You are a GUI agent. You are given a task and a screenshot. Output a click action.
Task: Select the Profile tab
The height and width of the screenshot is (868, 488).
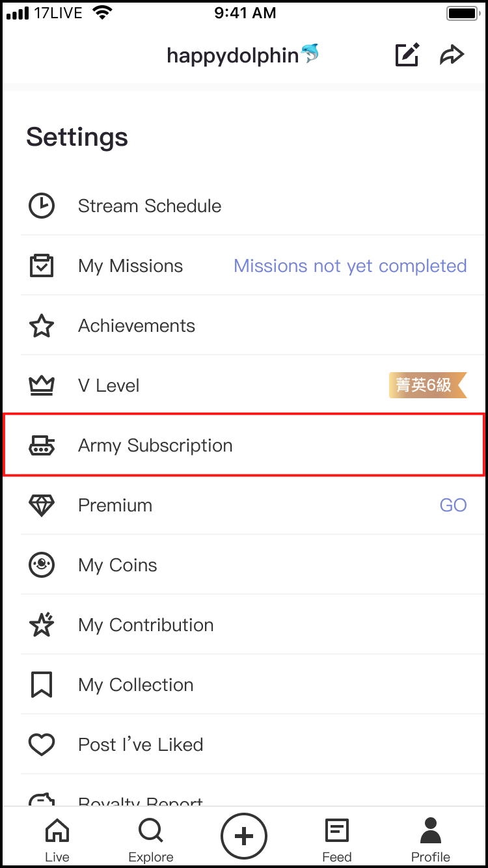[430, 839]
